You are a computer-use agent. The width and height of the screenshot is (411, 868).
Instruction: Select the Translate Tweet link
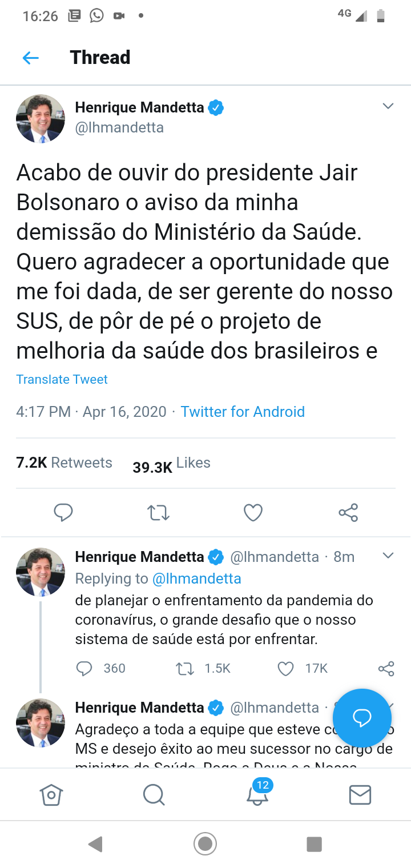[62, 379]
